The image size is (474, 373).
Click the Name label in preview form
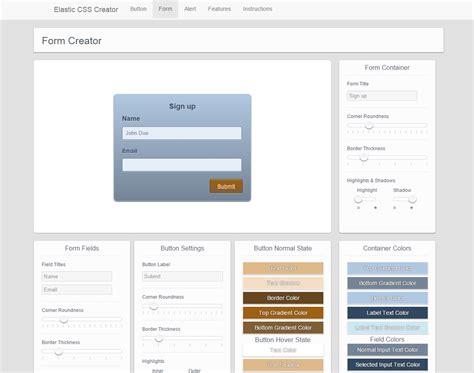(x=131, y=118)
